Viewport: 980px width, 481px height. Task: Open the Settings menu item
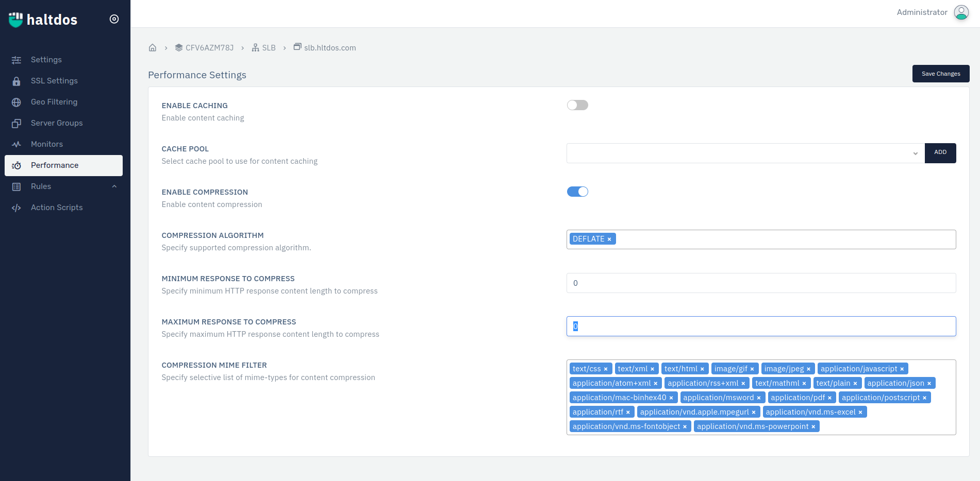pyautogui.click(x=46, y=60)
